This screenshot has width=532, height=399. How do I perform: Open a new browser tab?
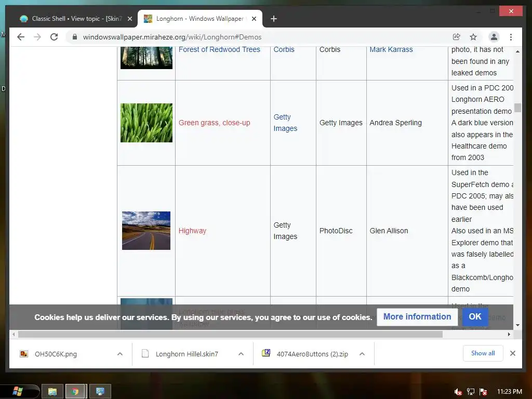coord(273,19)
